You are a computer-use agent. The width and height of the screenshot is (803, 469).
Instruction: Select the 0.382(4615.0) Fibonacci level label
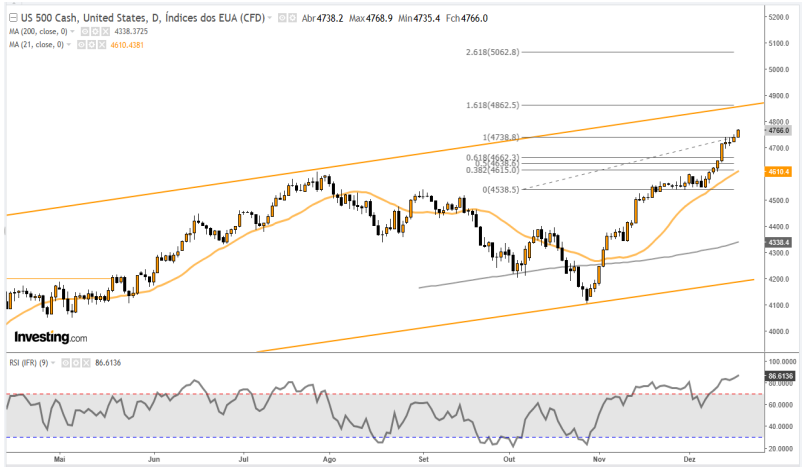[492, 169]
